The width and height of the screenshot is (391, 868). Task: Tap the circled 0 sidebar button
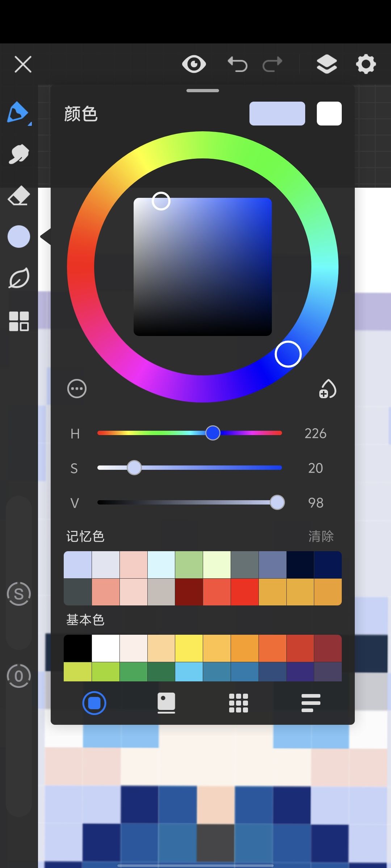pyautogui.click(x=19, y=676)
